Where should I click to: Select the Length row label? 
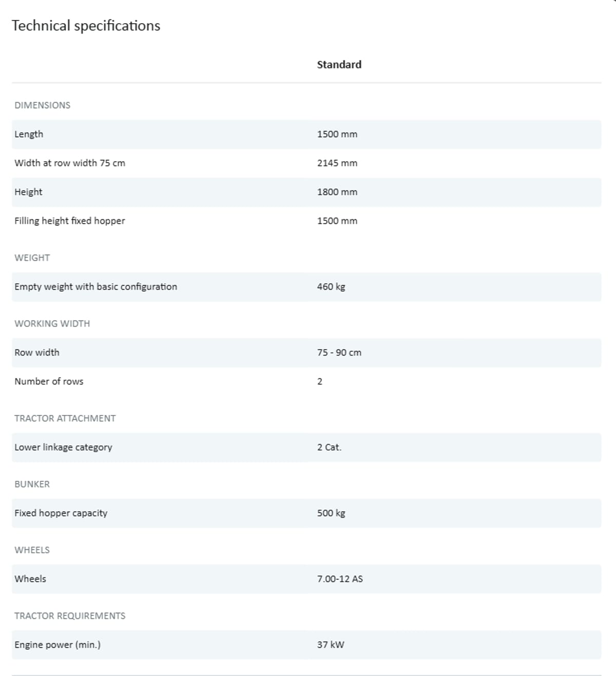click(x=29, y=134)
